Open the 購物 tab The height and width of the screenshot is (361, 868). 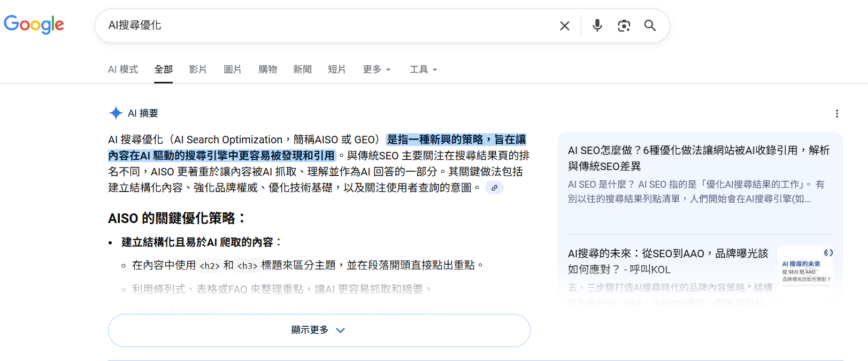[x=267, y=70]
